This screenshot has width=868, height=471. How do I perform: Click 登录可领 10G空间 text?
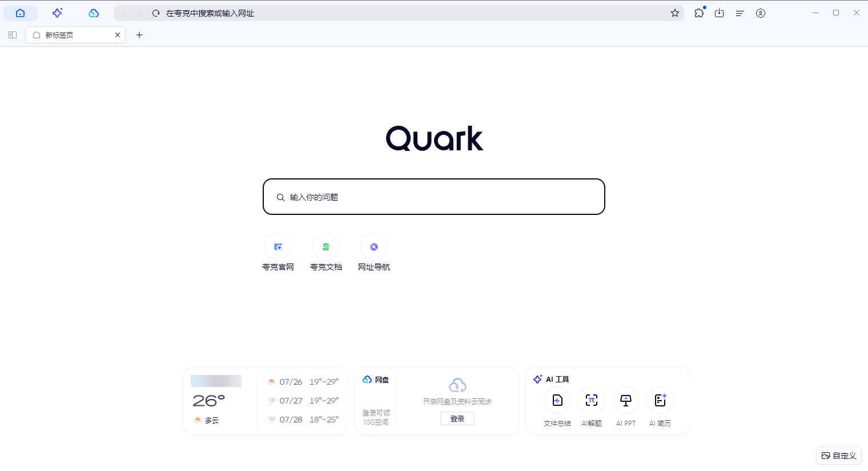(376, 417)
